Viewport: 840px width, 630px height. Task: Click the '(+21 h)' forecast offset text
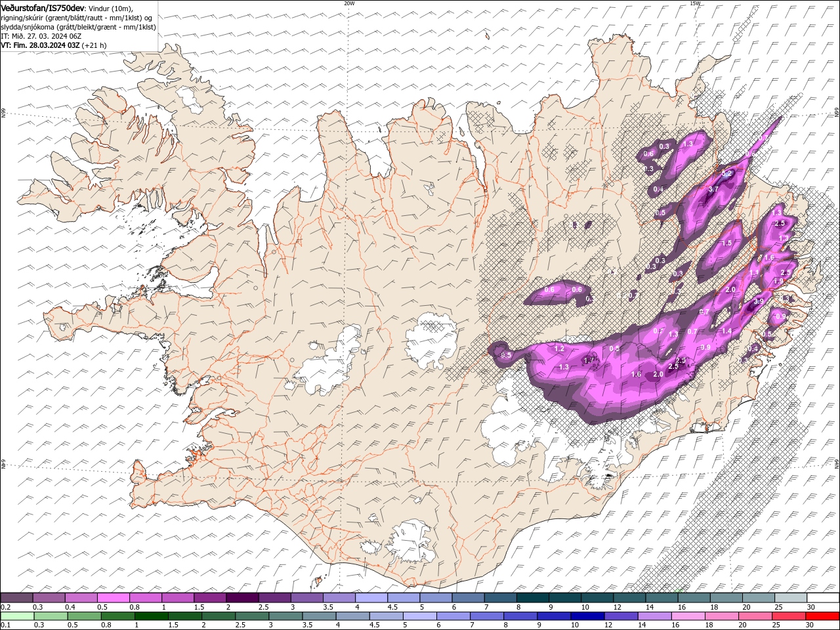click(94, 45)
